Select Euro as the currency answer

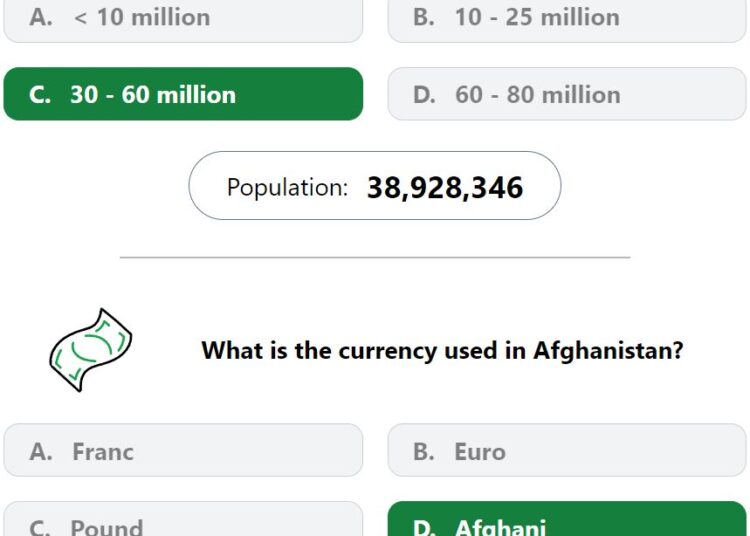coord(567,450)
